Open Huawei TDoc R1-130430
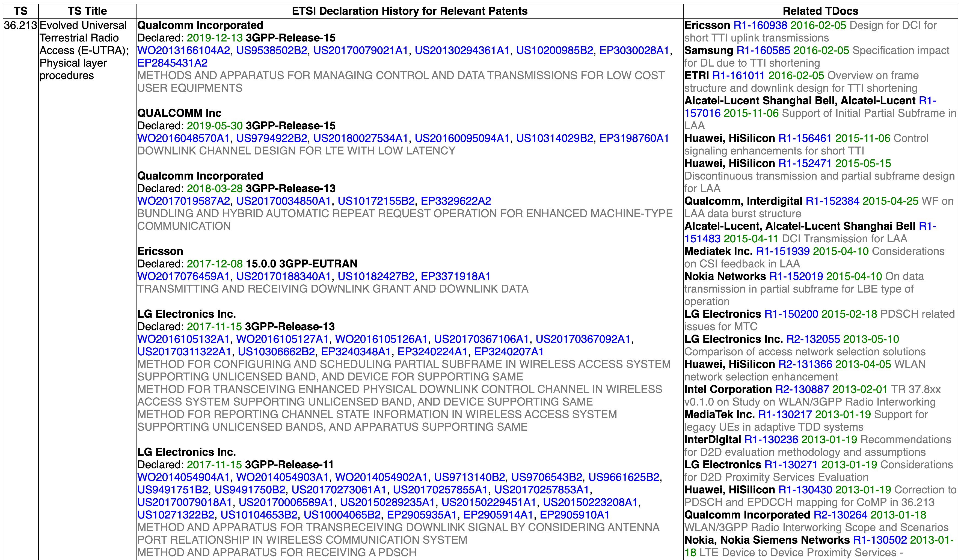This screenshot has height=560, width=961. pyautogui.click(x=805, y=490)
